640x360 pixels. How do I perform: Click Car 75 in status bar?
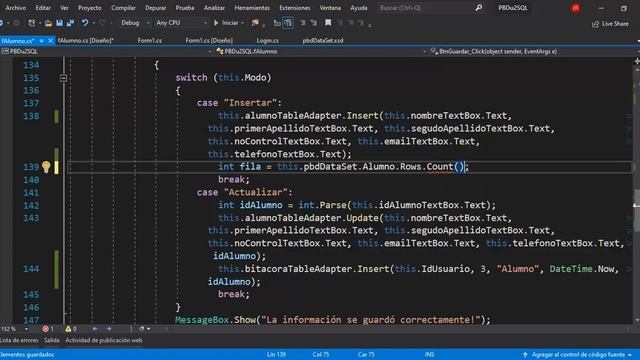coord(366,354)
